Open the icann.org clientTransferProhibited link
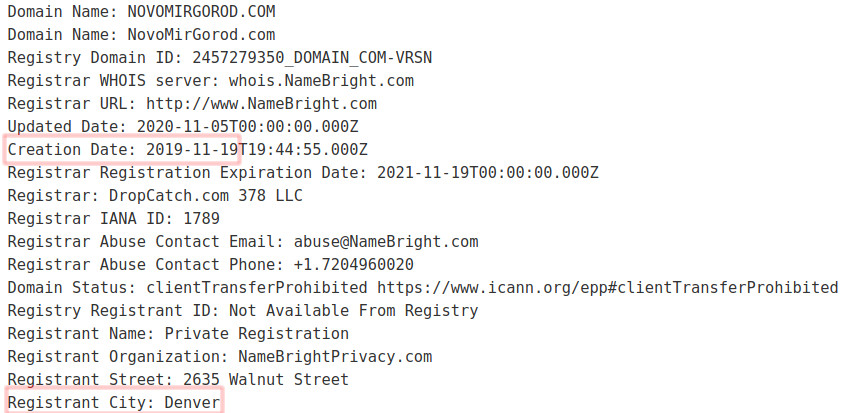This screenshot has height=413, width=863. click(608, 288)
